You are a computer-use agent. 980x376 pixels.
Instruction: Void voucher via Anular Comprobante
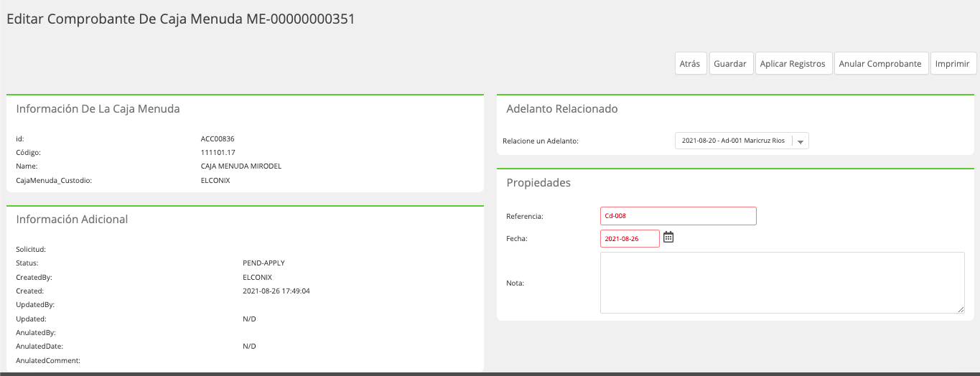(880, 63)
